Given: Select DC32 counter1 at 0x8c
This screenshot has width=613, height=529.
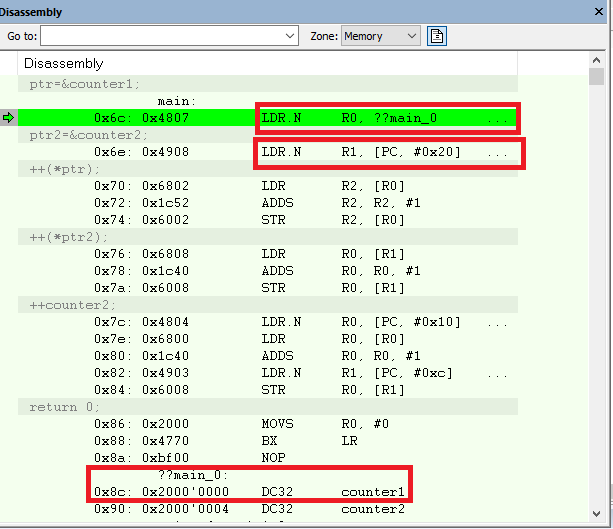Looking at the screenshot, I should click(268, 492).
